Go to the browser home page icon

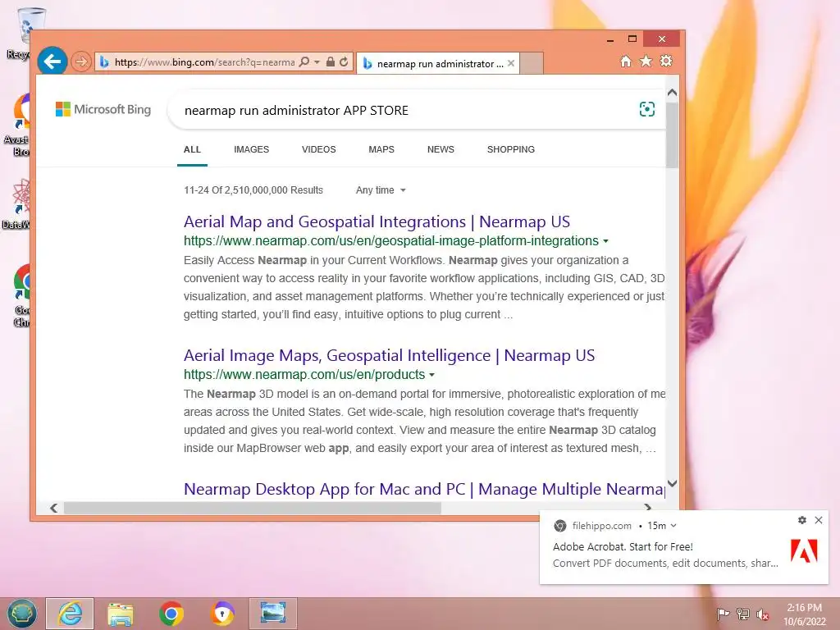click(625, 61)
